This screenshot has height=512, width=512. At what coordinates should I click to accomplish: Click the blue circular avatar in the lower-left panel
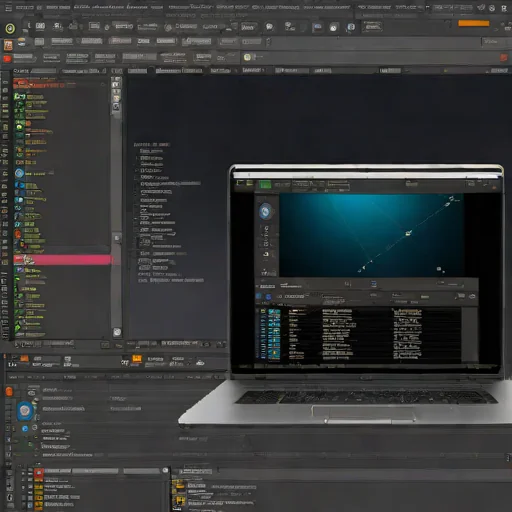(x=25, y=411)
